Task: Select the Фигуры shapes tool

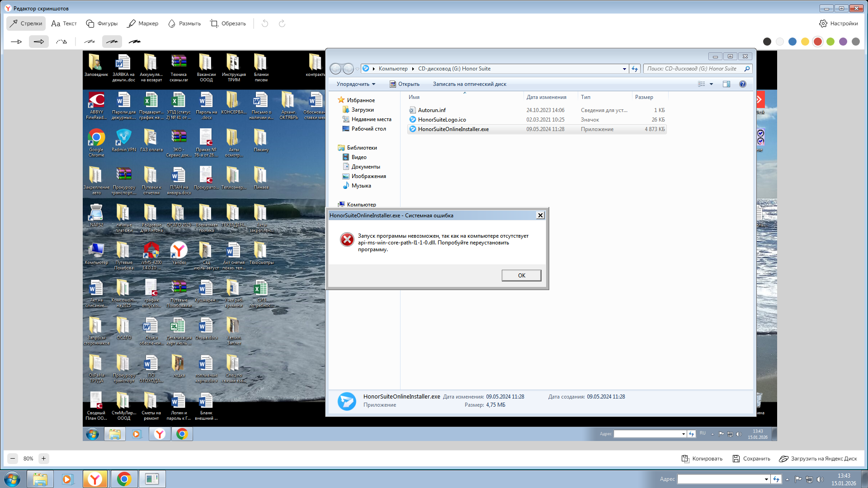Action: coord(102,23)
